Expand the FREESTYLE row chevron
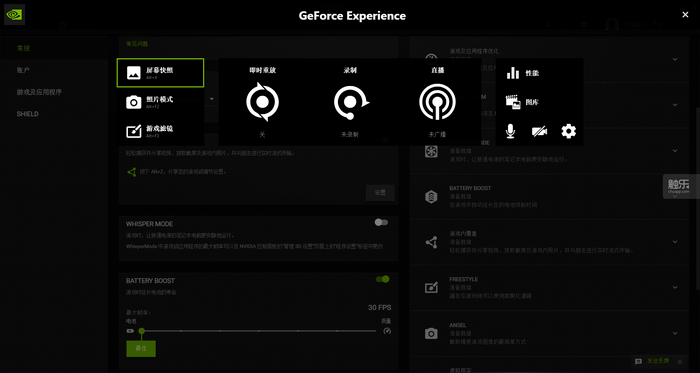The width and height of the screenshot is (700, 373). [675, 287]
